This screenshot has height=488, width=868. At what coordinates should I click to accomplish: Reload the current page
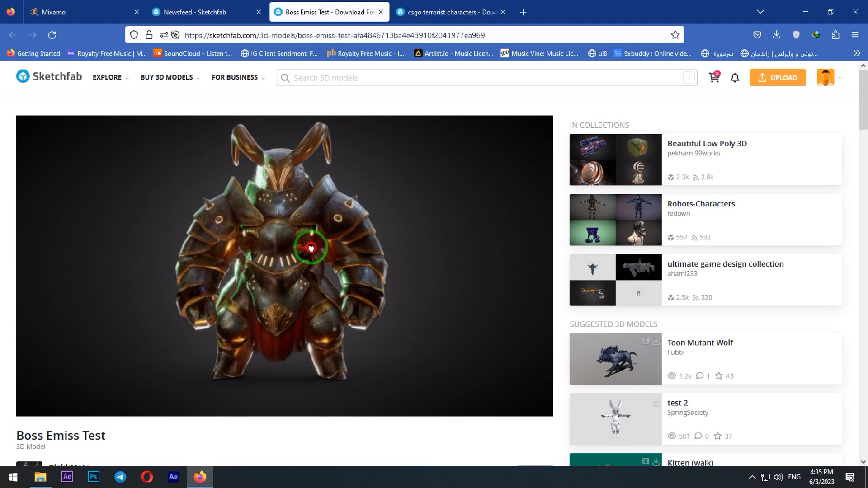click(x=52, y=35)
